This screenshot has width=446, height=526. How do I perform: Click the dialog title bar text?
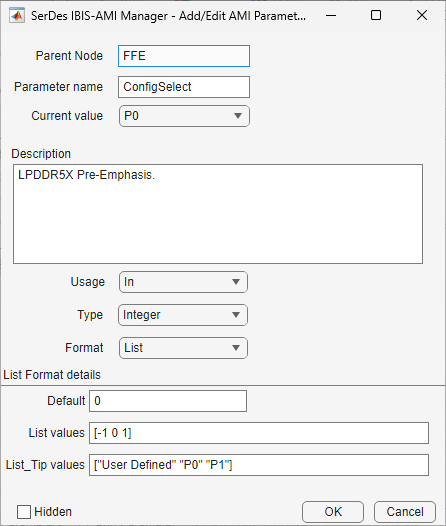coord(168,16)
